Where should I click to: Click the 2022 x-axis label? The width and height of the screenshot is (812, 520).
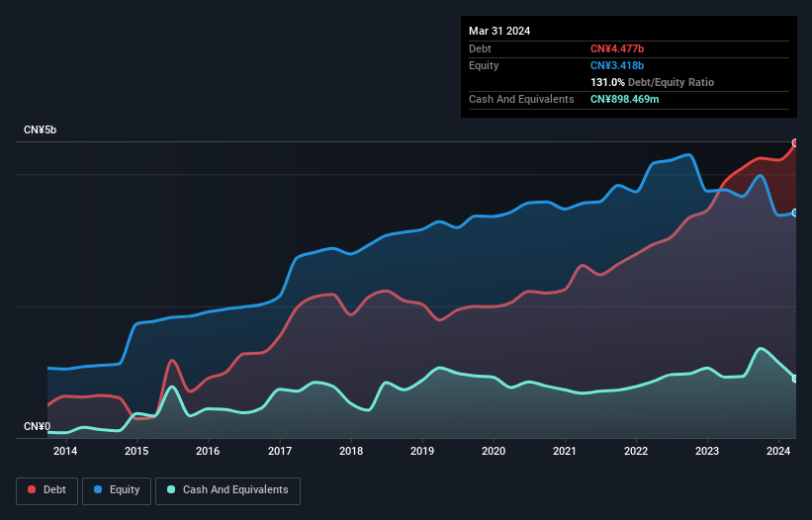click(636, 451)
